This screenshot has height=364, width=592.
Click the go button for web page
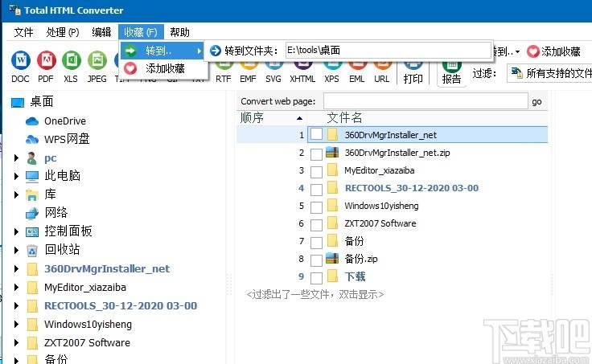[536, 101]
